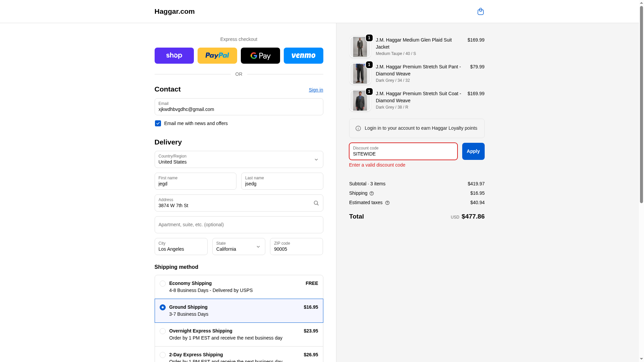Choose Google Pay express checkout
Image resolution: width=644 pixels, height=362 pixels.
pos(260,56)
